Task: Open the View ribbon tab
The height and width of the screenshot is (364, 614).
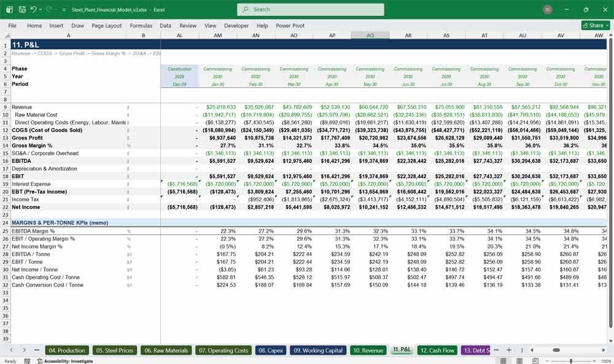Action: (x=210, y=25)
